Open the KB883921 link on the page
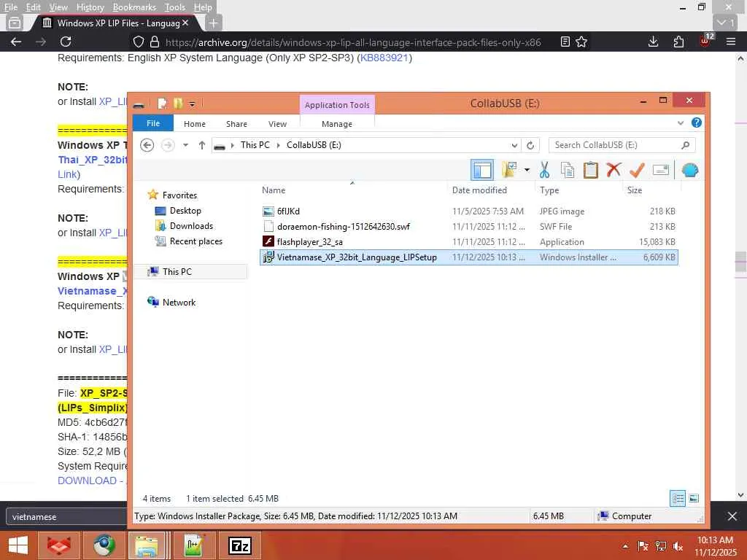The image size is (747, 560). (x=384, y=58)
